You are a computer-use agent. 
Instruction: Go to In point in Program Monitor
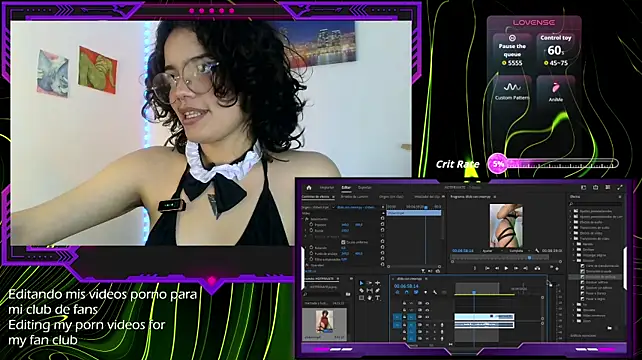click(x=487, y=268)
